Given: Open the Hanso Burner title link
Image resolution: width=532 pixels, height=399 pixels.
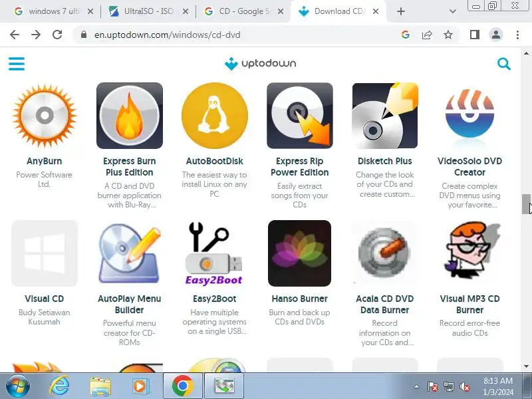Looking at the screenshot, I should coord(300,299).
